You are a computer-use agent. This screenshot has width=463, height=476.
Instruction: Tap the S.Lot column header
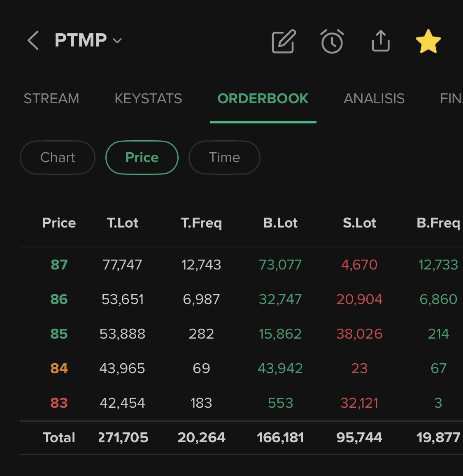359,223
